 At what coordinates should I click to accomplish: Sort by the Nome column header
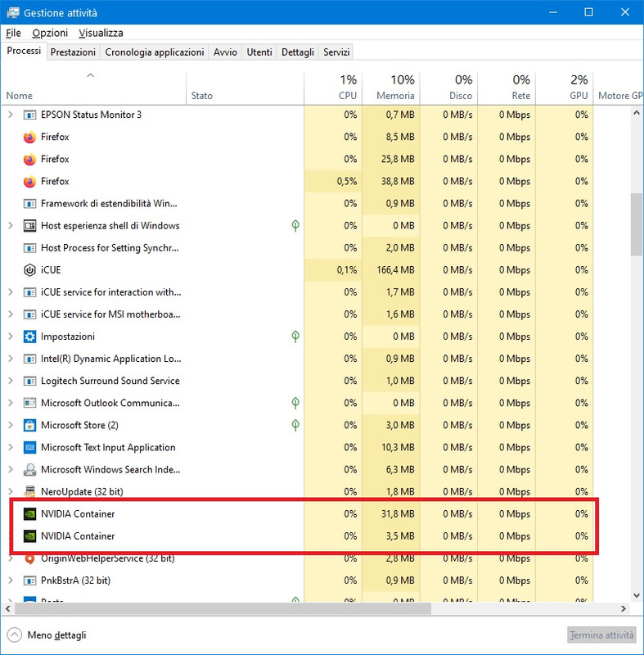pyautogui.click(x=94, y=88)
